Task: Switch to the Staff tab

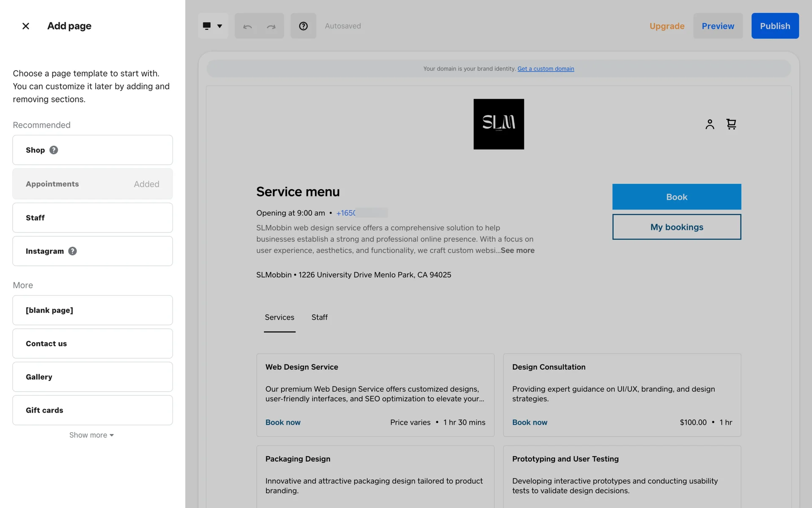Action: [319, 317]
